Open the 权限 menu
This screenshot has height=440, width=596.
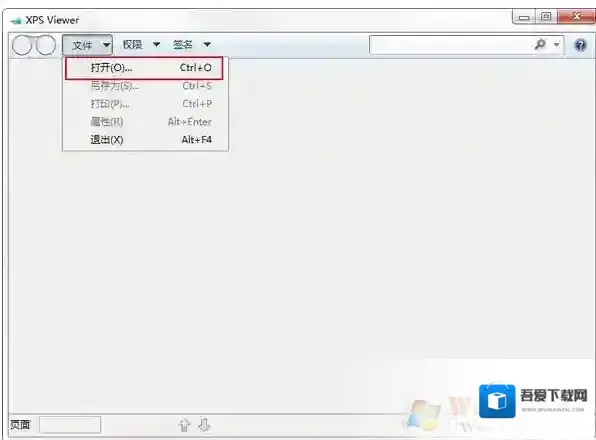[132, 45]
